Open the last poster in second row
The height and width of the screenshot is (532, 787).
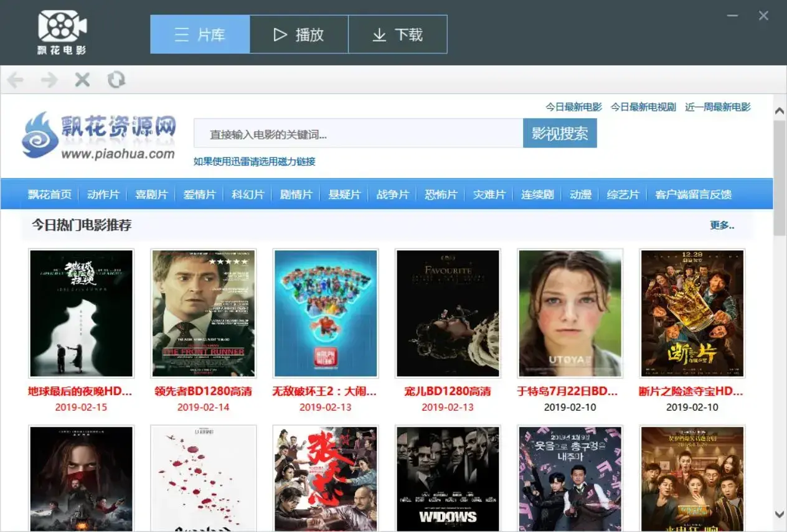(x=692, y=478)
